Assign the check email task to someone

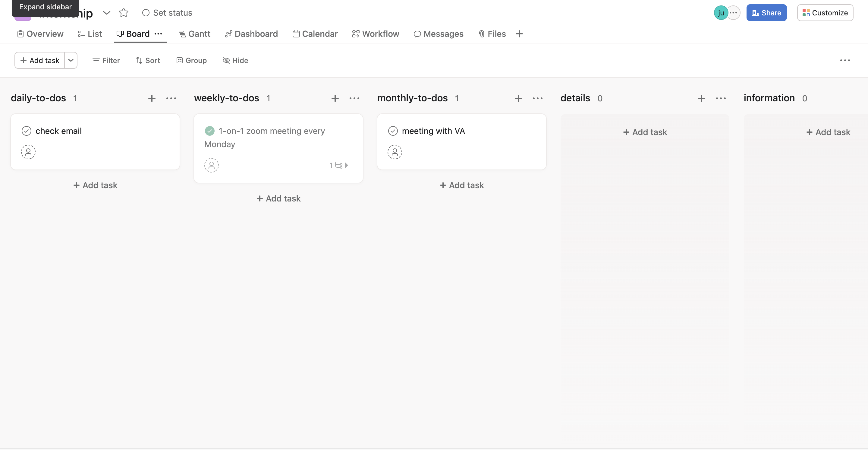pos(28,152)
